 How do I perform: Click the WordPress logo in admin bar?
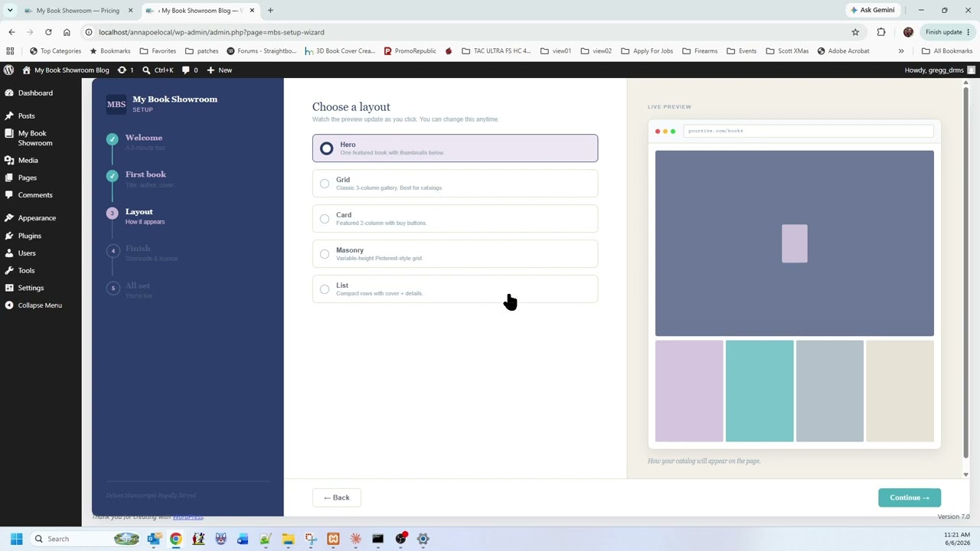coord(8,70)
